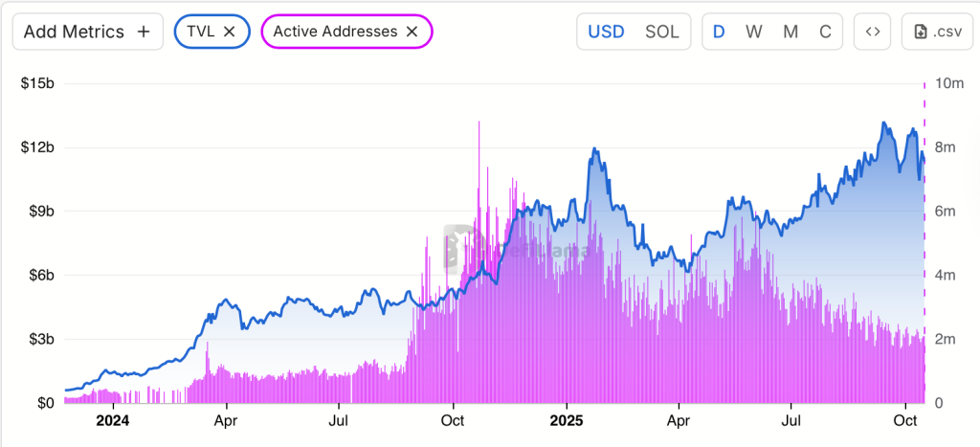
Task: Click the Active Addresses chip label
Action: [x=335, y=32]
